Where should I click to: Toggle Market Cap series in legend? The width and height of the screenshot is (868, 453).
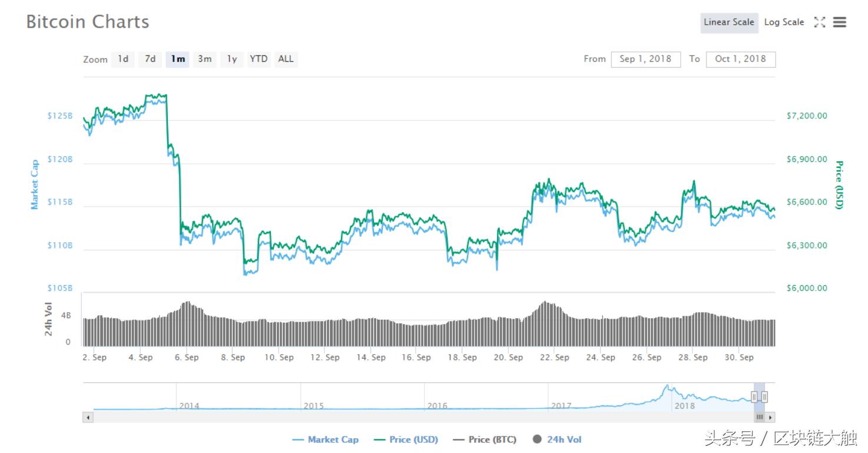pos(326,439)
